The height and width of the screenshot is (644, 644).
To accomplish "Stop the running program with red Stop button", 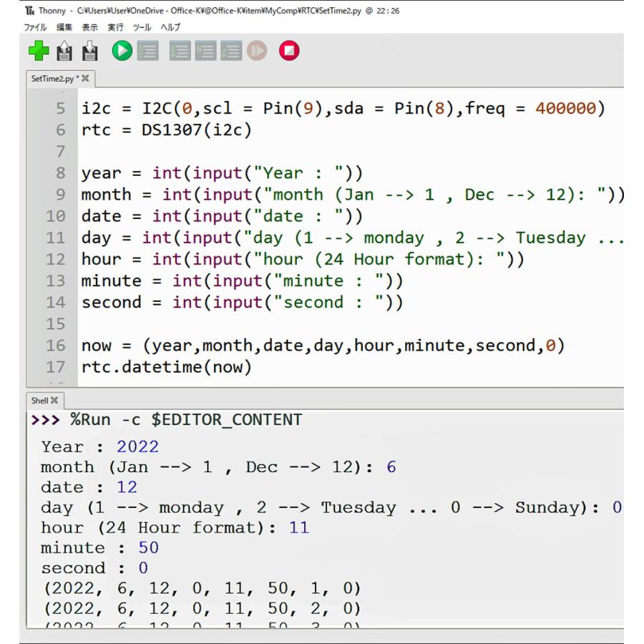I will coord(289,52).
